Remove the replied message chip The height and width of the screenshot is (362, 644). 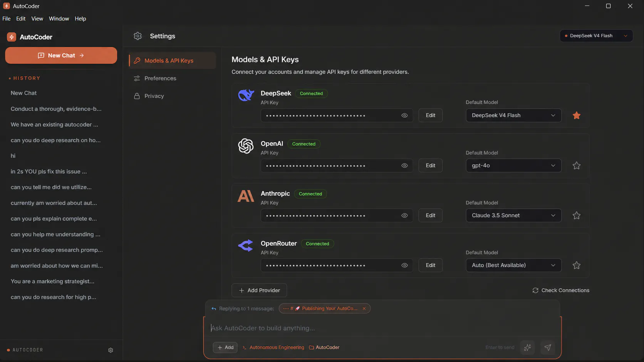tap(364, 309)
